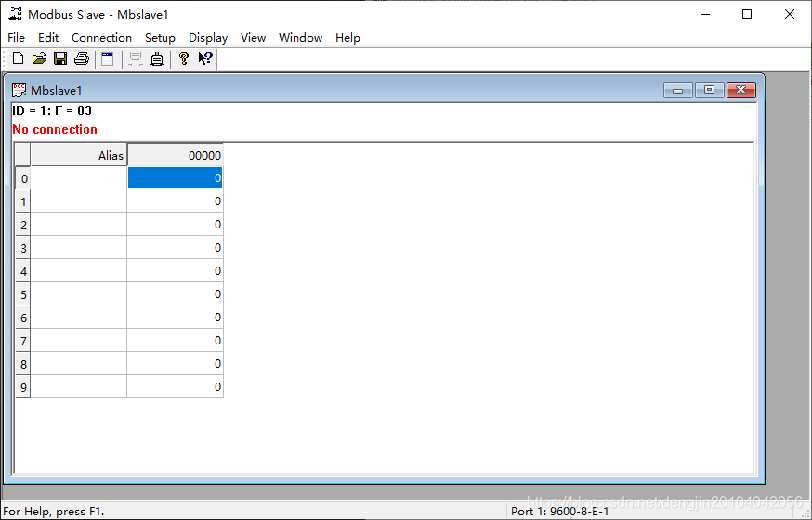Select the value cell in row 5
This screenshot has height=520, width=812.
(x=175, y=293)
